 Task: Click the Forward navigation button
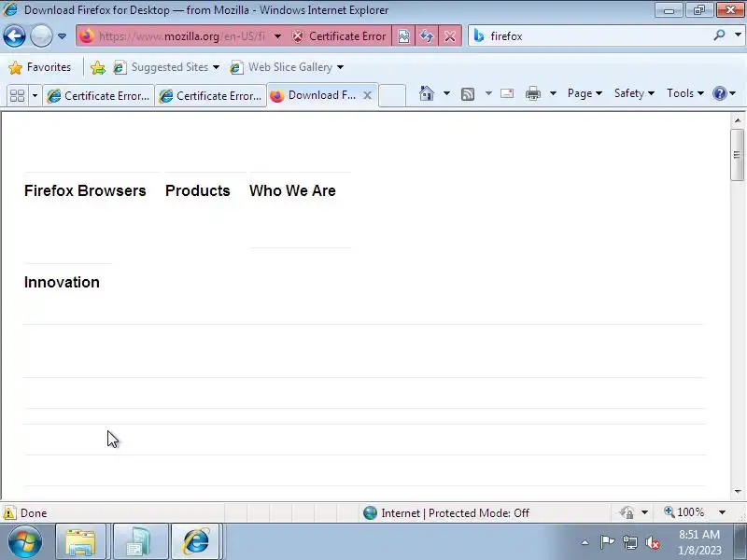pos(41,35)
